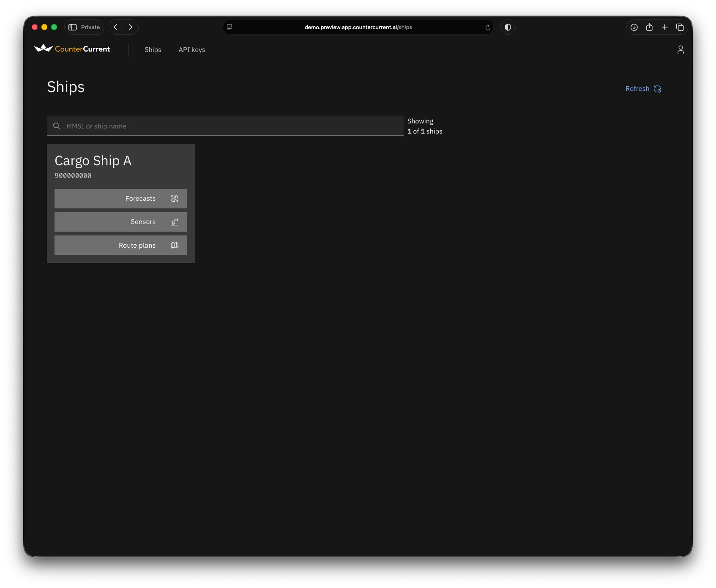Open the page reader icon in address bar
The height and width of the screenshot is (588, 716).
pyautogui.click(x=230, y=27)
